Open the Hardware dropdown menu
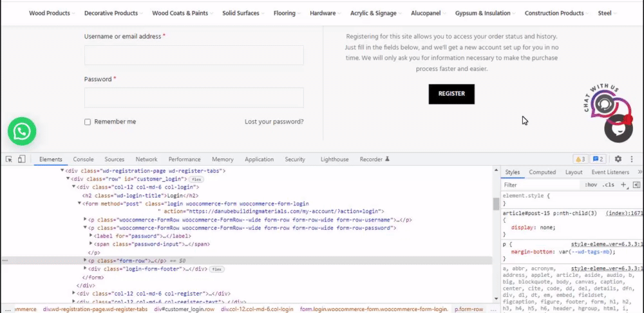Viewport: 644px width, 313px height. (x=325, y=13)
